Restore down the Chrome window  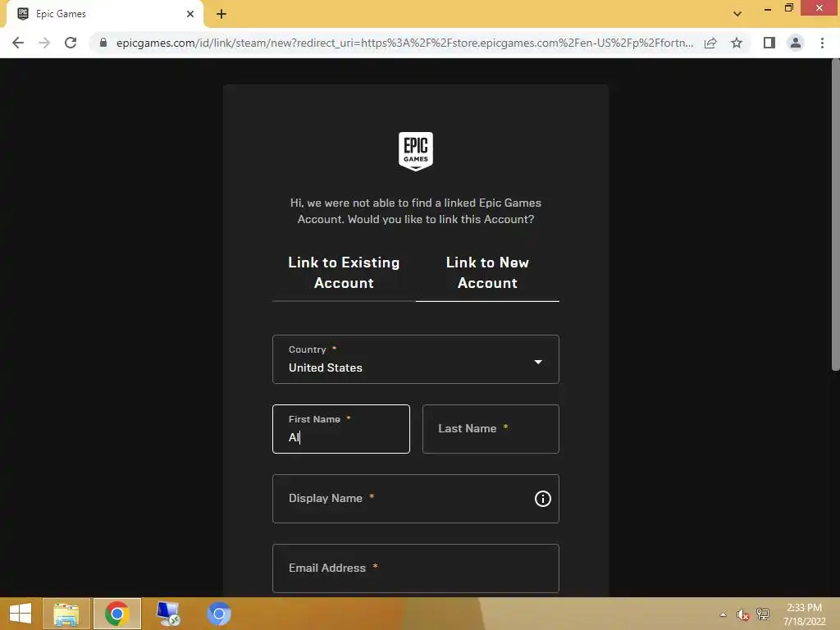(788, 8)
